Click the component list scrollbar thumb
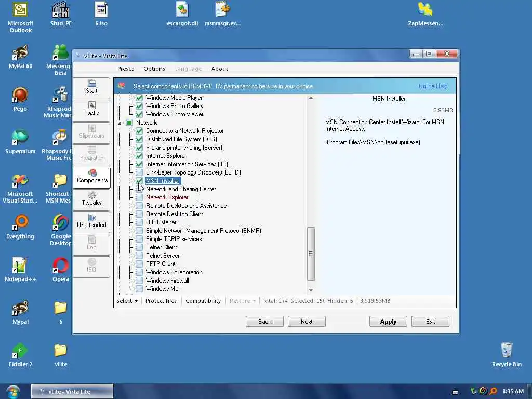Image resolution: width=532 pixels, height=399 pixels. click(311, 254)
